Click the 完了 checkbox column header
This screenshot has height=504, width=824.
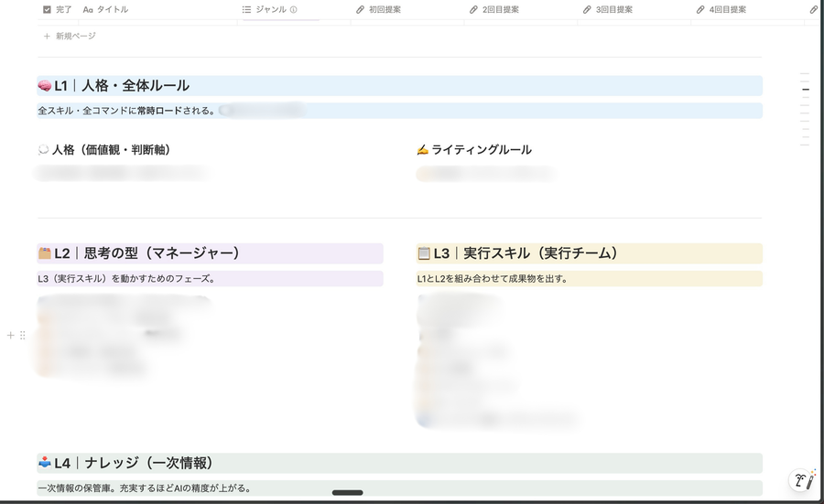click(x=58, y=9)
